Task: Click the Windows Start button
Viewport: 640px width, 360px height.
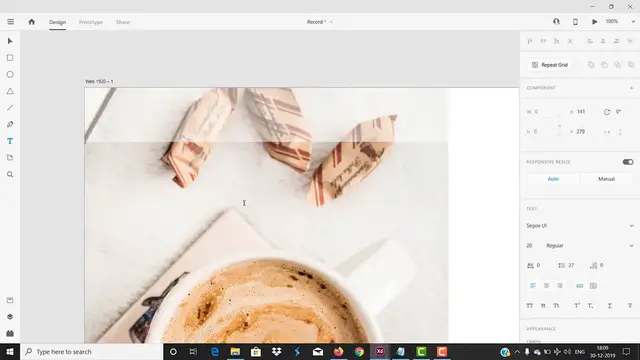Action: tap(10, 351)
